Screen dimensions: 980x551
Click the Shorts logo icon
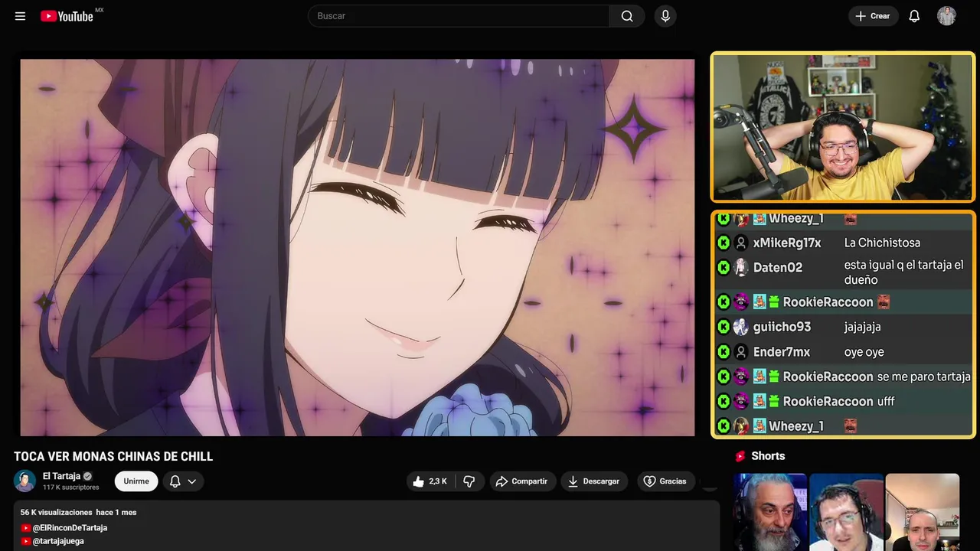click(x=740, y=456)
